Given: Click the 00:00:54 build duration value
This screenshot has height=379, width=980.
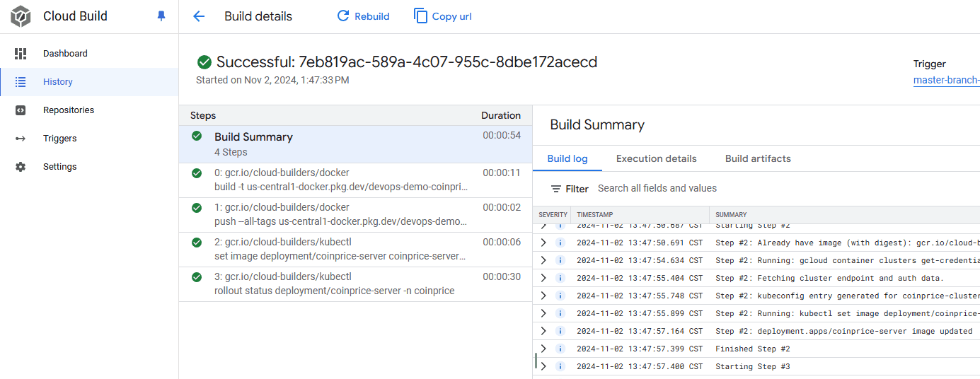Looking at the screenshot, I should pyautogui.click(x=502, y=135).
